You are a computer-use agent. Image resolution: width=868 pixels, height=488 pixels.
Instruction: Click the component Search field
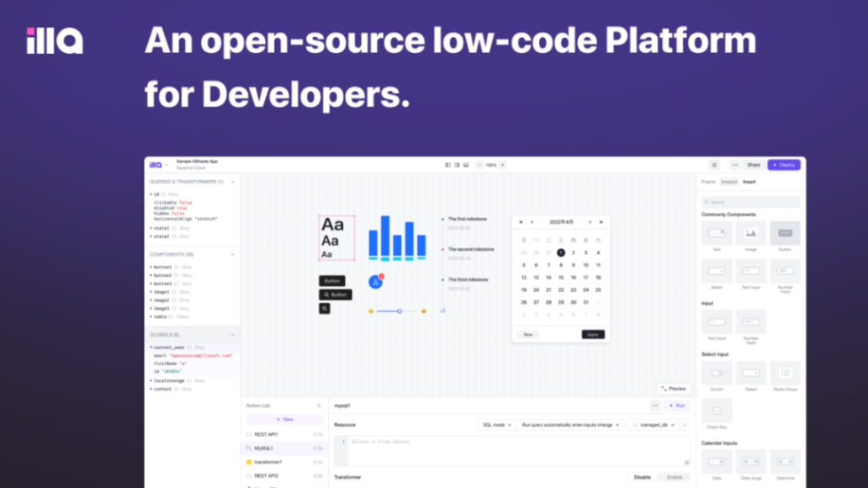click(750, 202)
